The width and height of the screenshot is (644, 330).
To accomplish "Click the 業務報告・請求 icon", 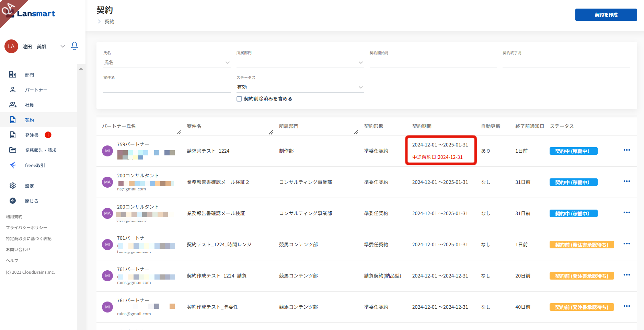I will [13, 150].
